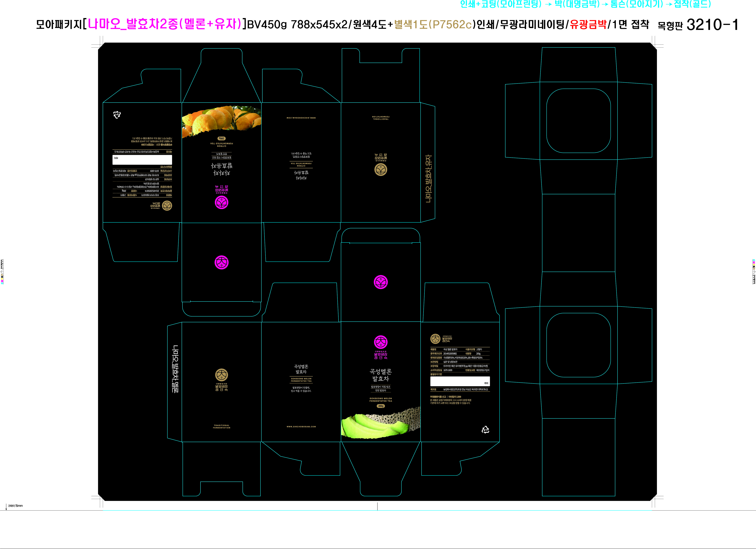The width and height of the screenshot is (756, 549).
Task: Click the 목형판 3210-1 label at the top right
Action: pos(698,25)
